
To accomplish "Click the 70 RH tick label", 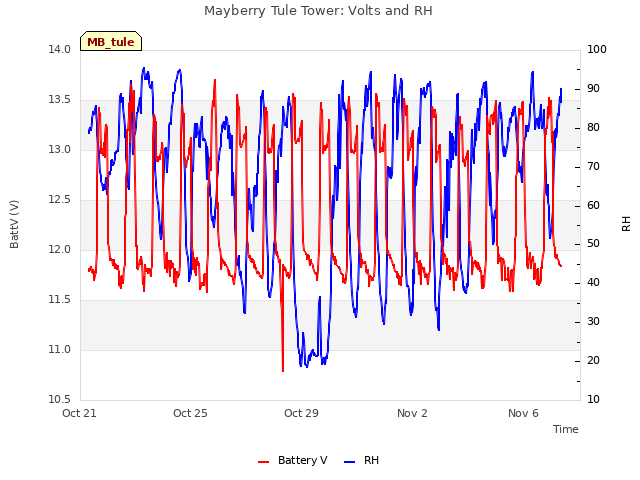I will (x=593, y=167).
